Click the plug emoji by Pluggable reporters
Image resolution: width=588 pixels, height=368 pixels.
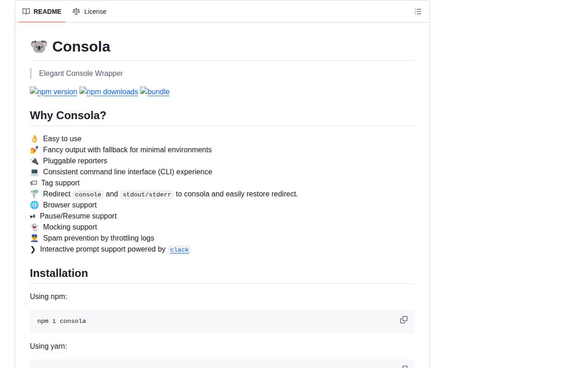[x=34, y=161]
